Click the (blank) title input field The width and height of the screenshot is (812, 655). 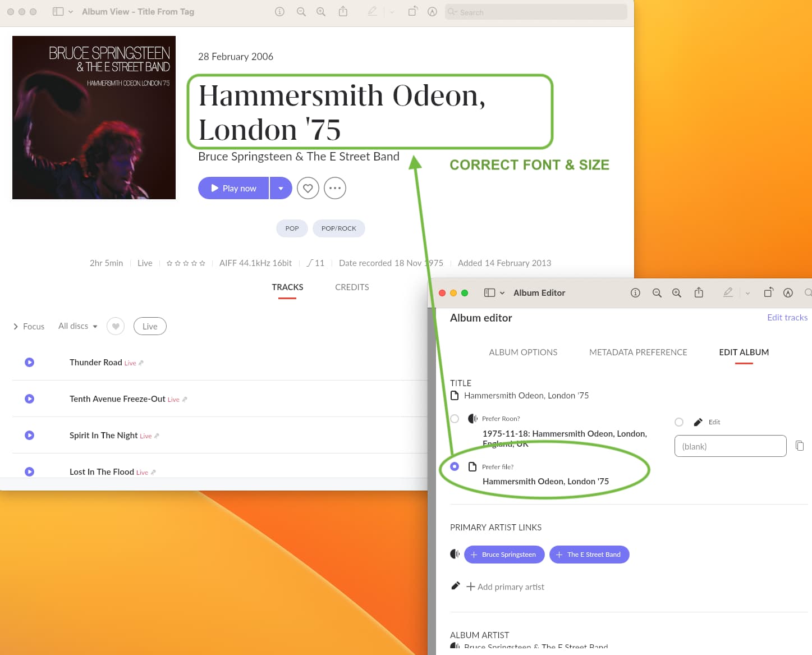[x=730, y=446]
